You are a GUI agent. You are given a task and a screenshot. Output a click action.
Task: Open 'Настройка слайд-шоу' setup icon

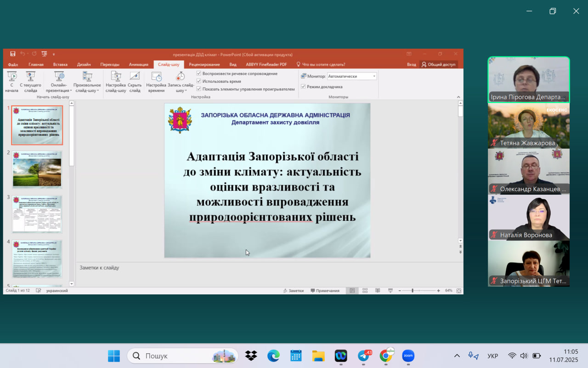[116, 77]
